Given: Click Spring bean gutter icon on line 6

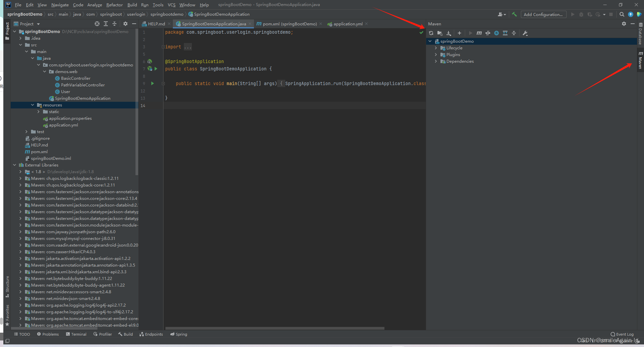Looking at the screenshot, I should point(150,61).
